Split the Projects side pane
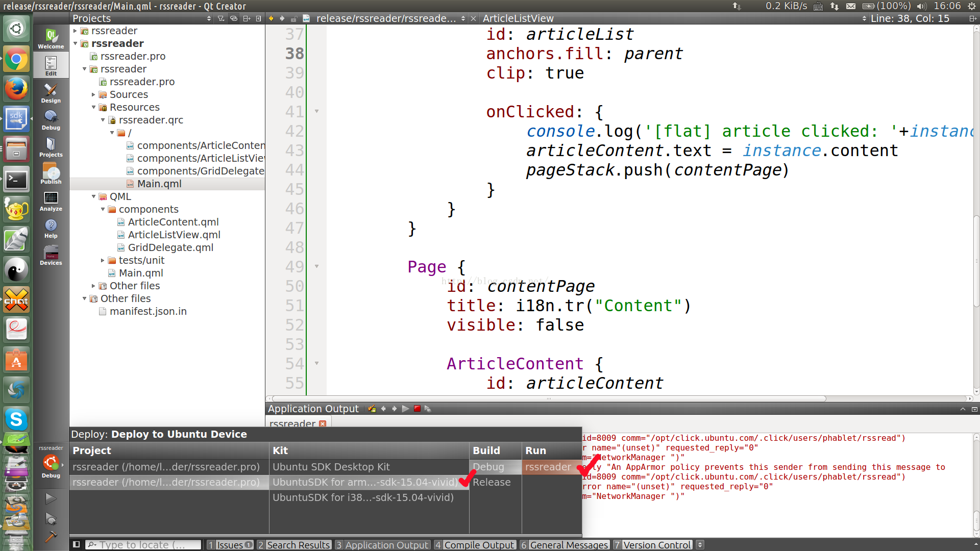The height and width of the screenshot is (551, 980). point(247,18)
